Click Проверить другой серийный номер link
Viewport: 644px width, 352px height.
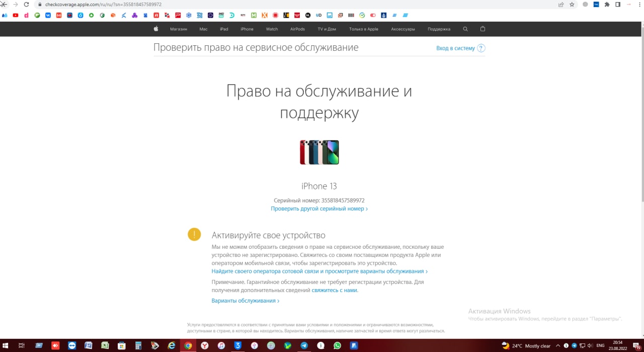tap(319, 208)
